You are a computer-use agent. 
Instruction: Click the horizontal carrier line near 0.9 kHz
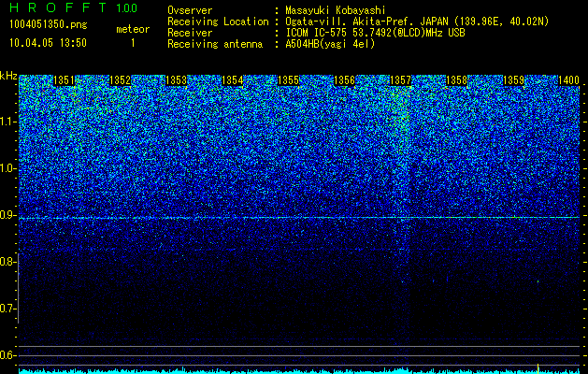(299, 218)
